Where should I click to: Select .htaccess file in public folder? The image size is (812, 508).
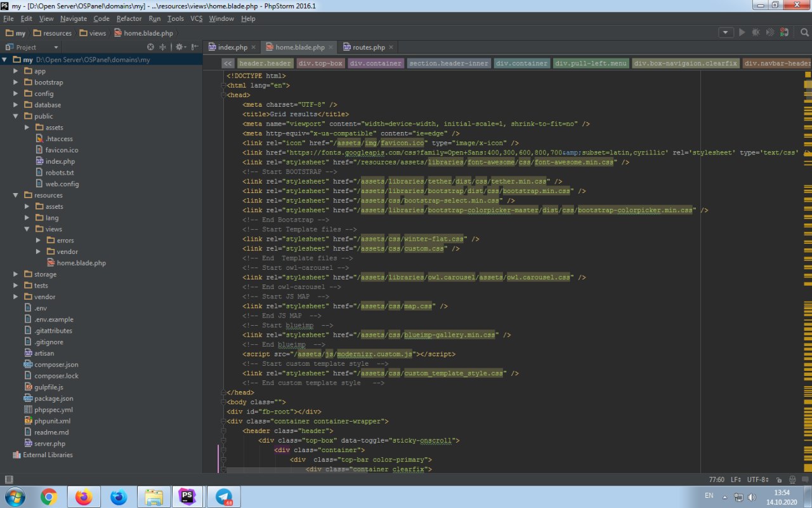pos(54,139)
